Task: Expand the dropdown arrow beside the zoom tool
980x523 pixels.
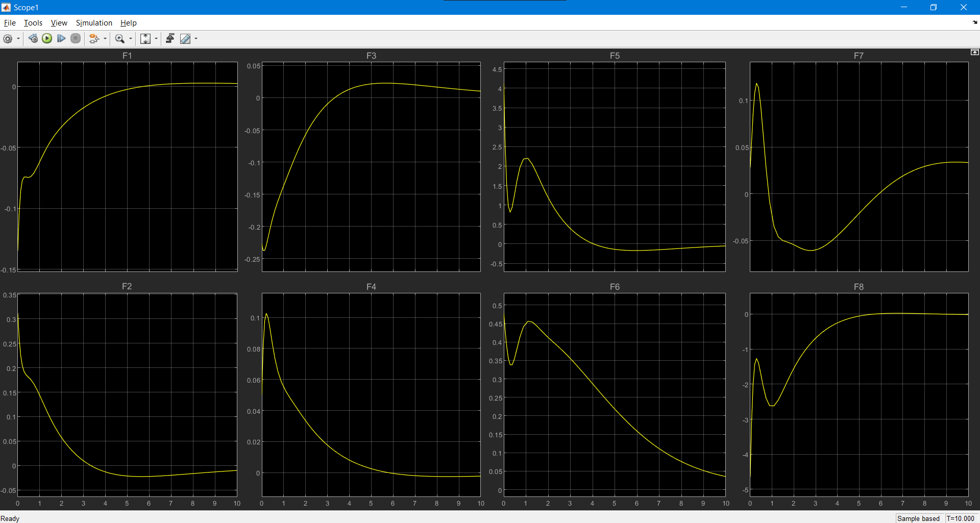Action: pos(131,39)
